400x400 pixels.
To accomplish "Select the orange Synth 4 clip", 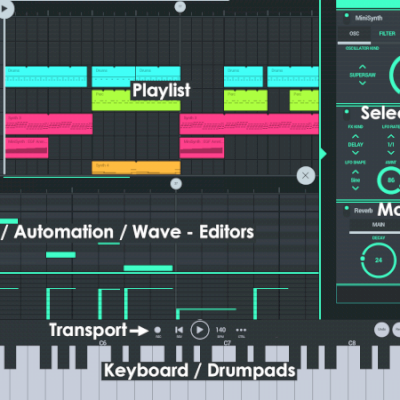I will pyautogui.click(x=136, y=168).
